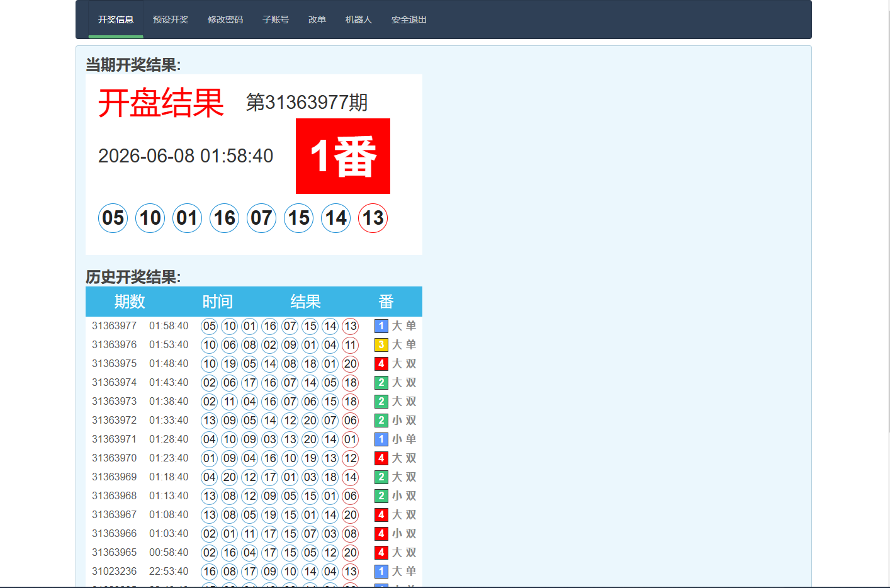Click 安全退出 to log out
This screenshot has height=588, width=890.
409,20
